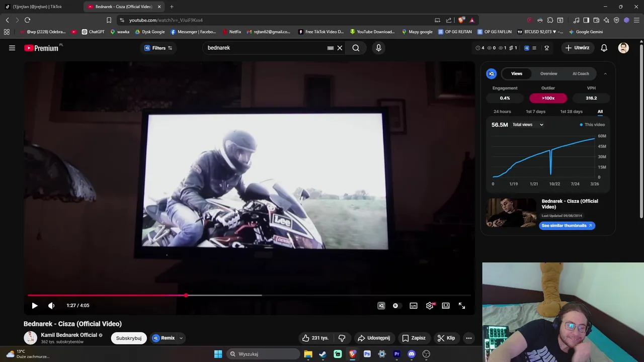The image size is (644, 362).
Task: Click Udostępnij share button
Action: 374,338
